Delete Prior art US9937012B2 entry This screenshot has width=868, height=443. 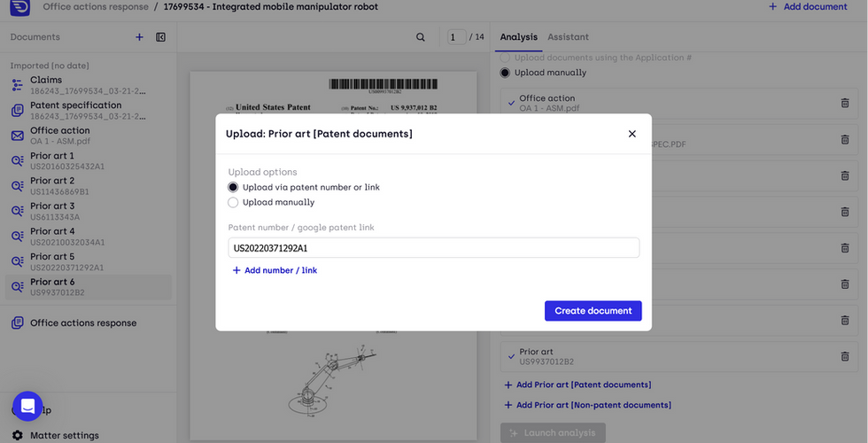tap(844, 356)
